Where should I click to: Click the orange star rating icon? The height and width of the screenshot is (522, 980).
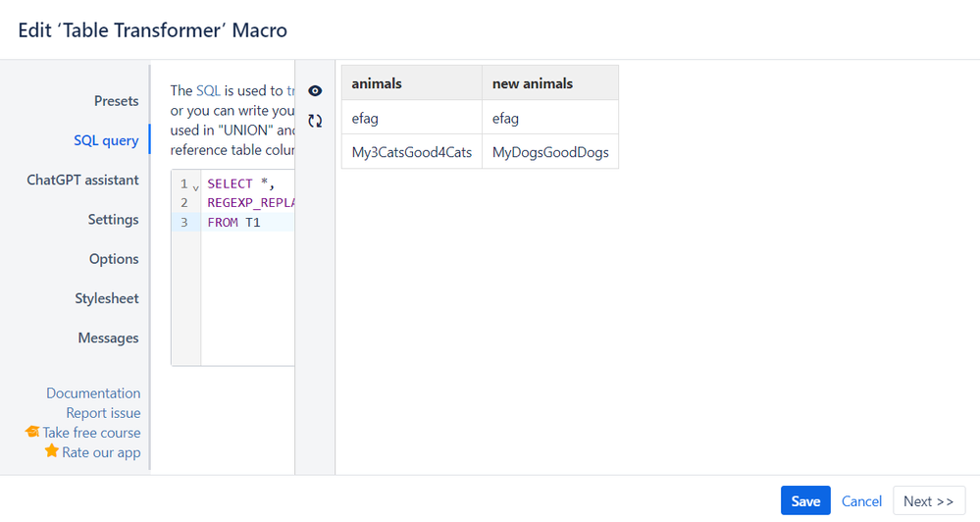pos(52,450)
